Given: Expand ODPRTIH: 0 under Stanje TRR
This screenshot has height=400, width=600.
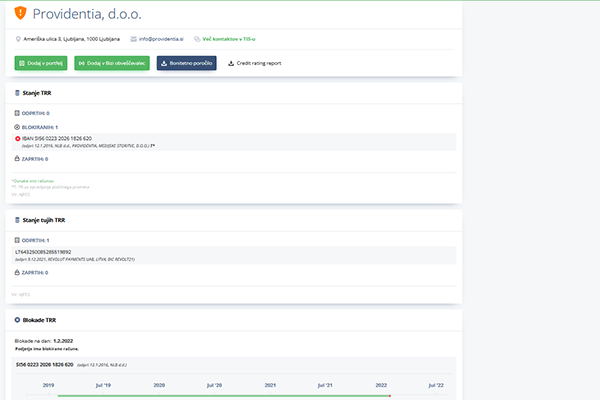Looking at the screenshot, I should coord(35,113).
